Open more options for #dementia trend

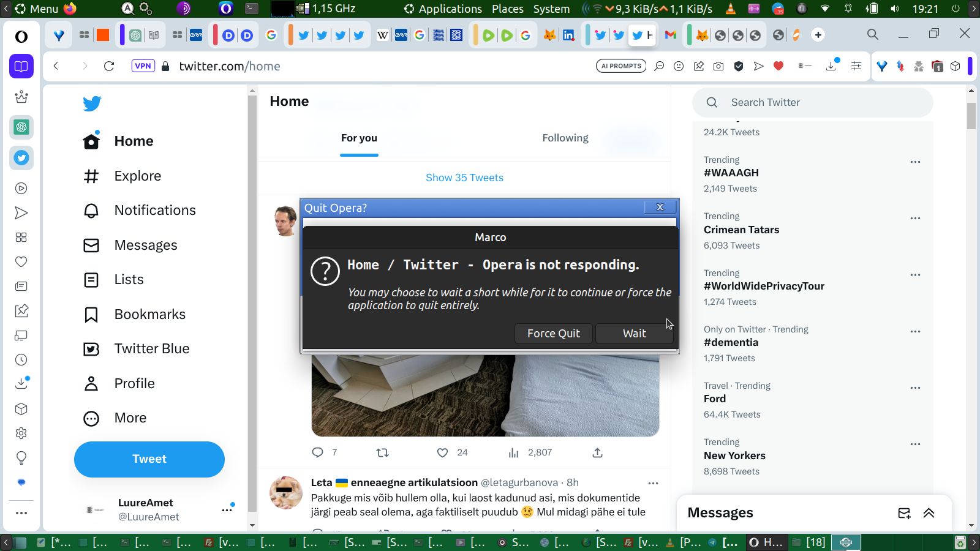click(915, 331)
